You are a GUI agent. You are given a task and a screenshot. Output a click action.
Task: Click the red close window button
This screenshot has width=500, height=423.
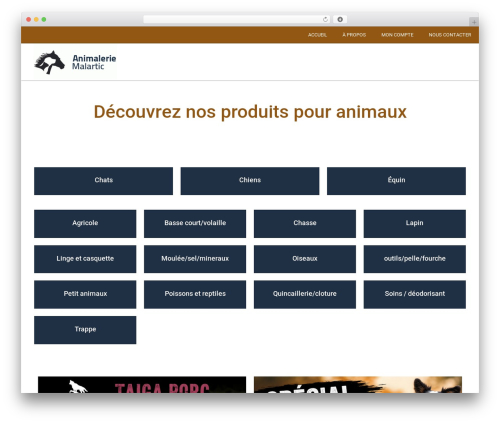tap(29, 19)
